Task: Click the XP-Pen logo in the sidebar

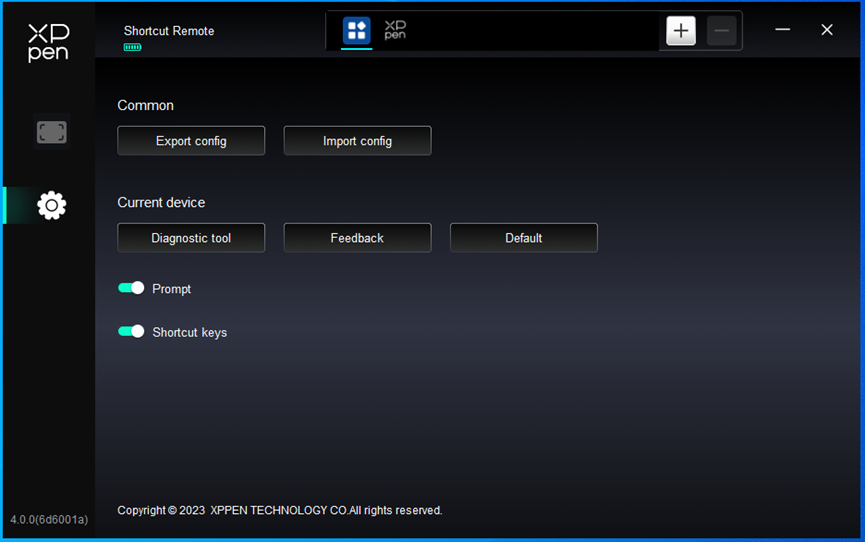Action: pos(48,43)
